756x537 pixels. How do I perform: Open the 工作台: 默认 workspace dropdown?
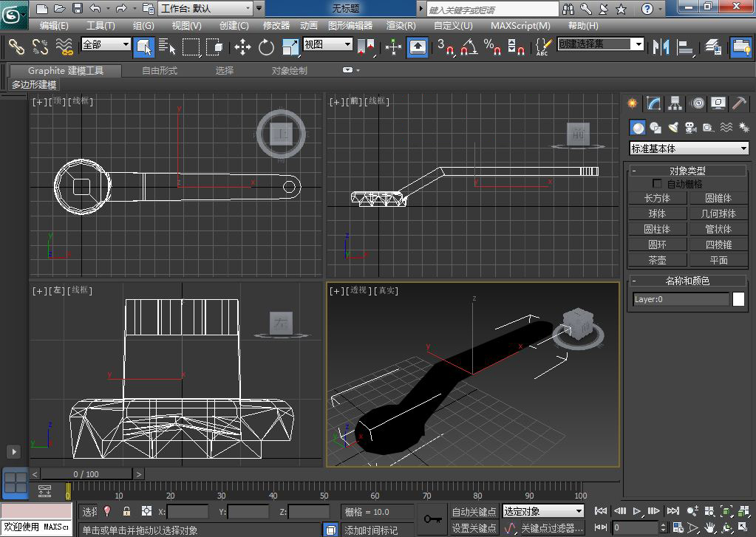pos(206,8)
